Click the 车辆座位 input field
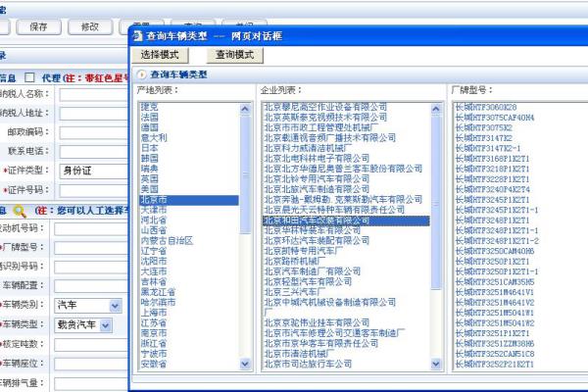This screenshot has width=588, height=392. tap(91, 364)
